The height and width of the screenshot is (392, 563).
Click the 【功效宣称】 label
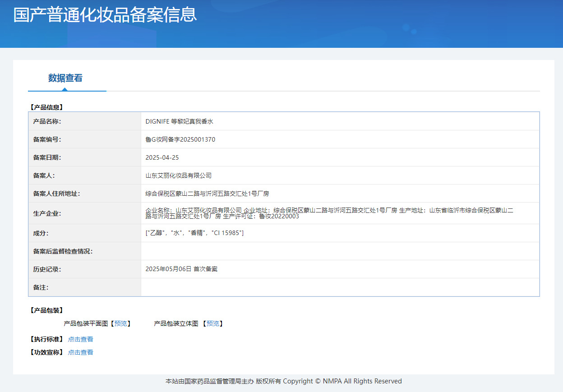click(46, 352)
